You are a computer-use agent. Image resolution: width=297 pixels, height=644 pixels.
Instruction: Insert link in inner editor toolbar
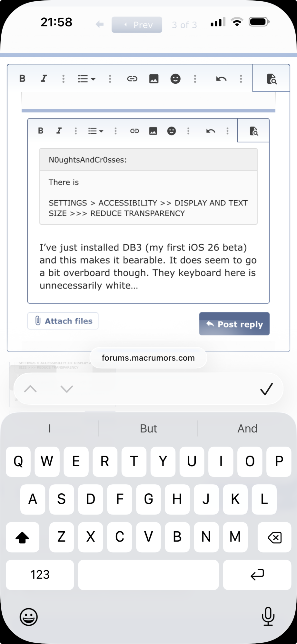tap(134, 131)
